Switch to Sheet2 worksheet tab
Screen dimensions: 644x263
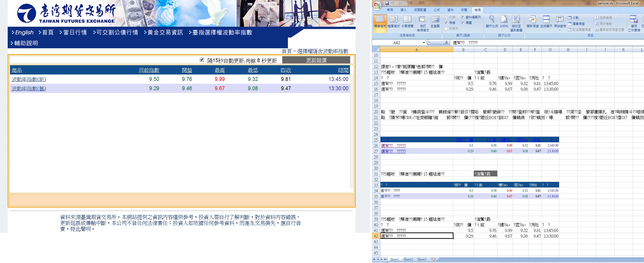[408, 259]
